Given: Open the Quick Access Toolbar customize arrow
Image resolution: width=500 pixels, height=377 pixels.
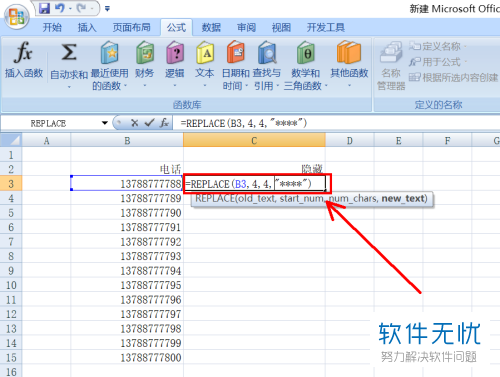Looking at the screenshot, I should [x=107, y=9].
